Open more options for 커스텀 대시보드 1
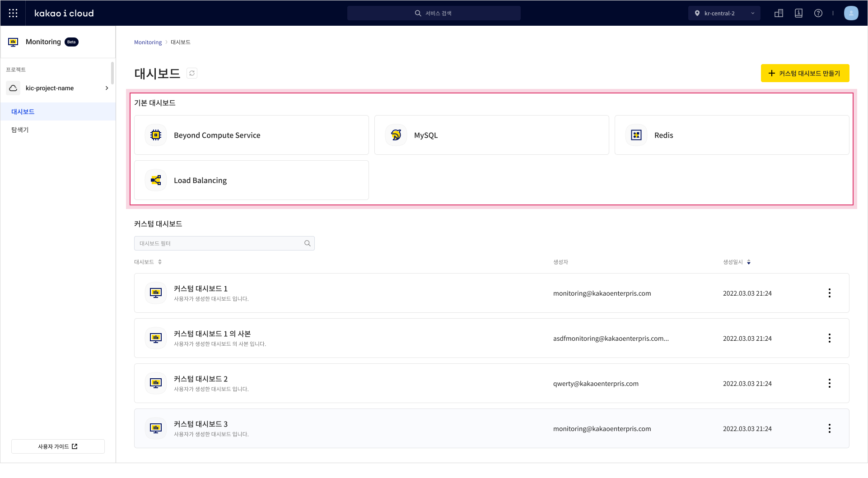The image size is (868, 478). point(830,293)
